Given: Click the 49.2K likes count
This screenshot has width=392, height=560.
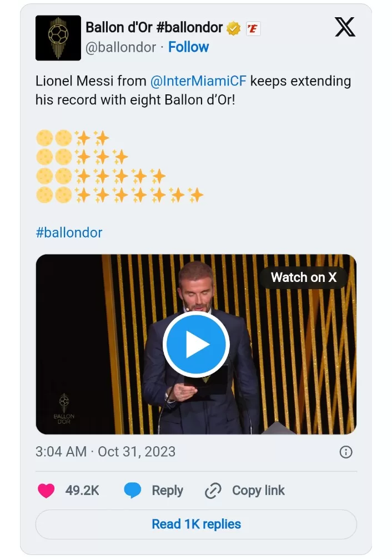Looking at the screenshot, I should 82,491.
